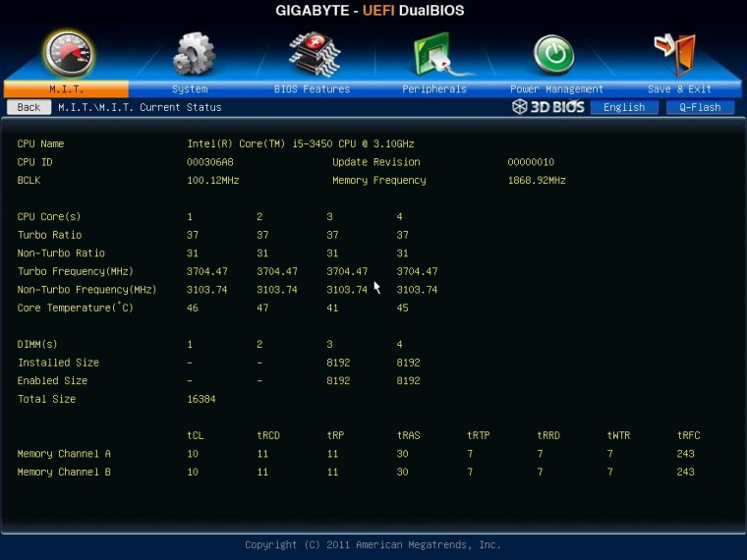Select Memory Channel A tRFC value 243
The image size is (747, 560).
tap(685, 454)
